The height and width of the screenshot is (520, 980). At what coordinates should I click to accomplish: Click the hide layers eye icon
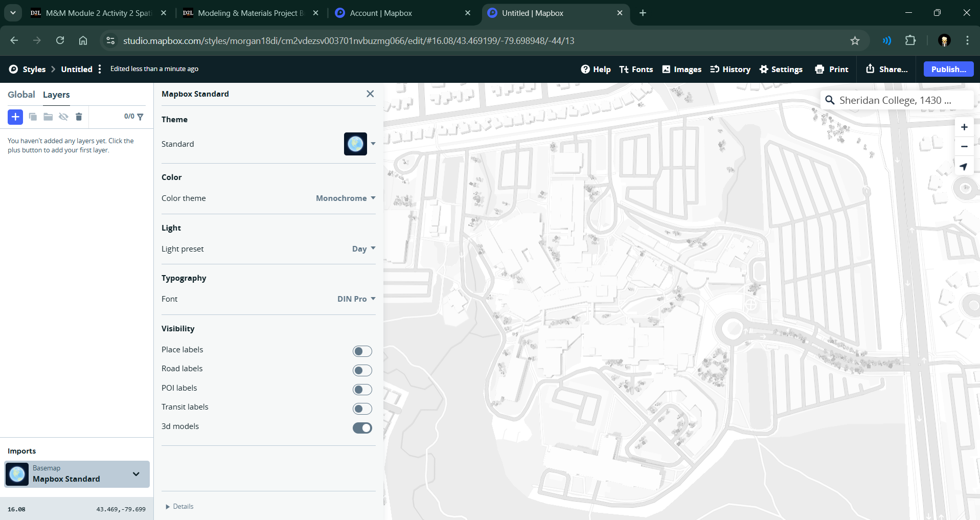click(63, 117)
